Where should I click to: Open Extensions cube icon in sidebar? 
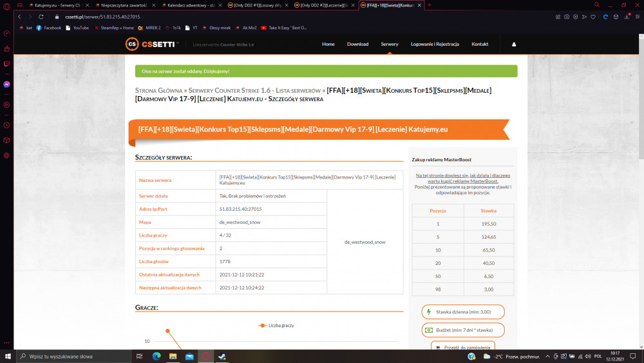6,140
